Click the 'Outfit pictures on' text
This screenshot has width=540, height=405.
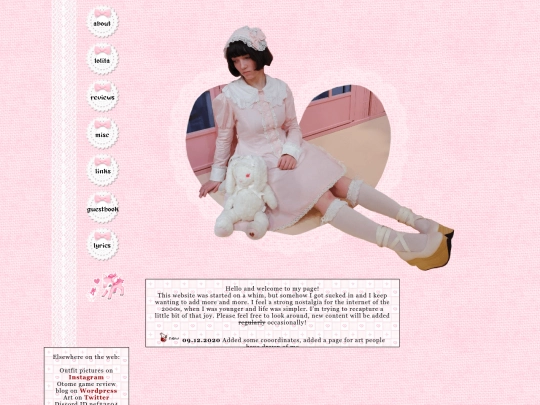tap(86, 371)
